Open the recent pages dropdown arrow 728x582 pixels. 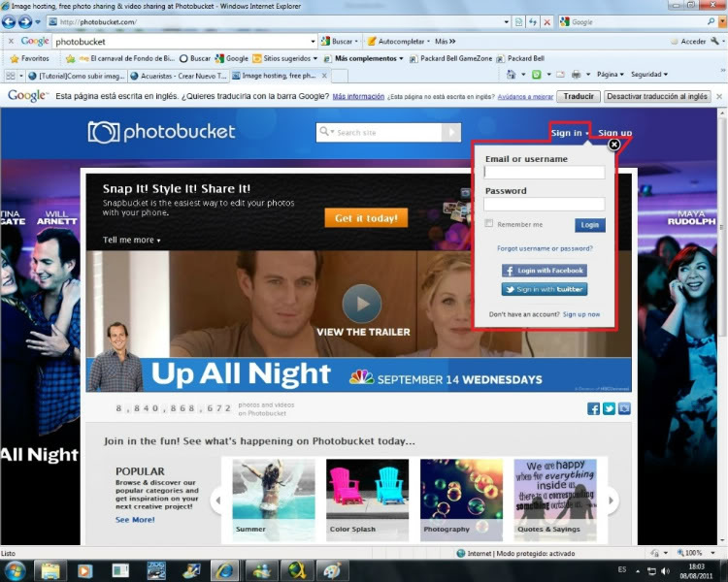pos(38,21)
